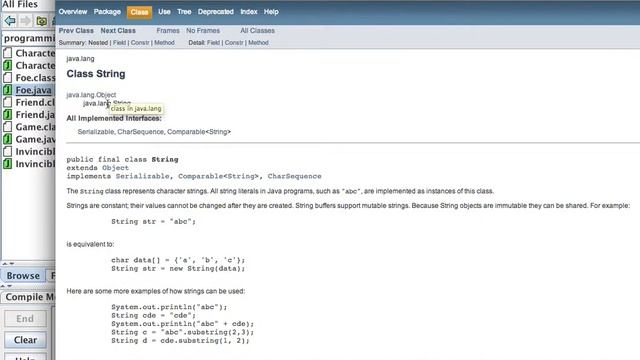The height and width of the screenshot is (360, 640).
Task: Click Comparable<String> in implemented interfaces
Action: (x=199, y=132)
